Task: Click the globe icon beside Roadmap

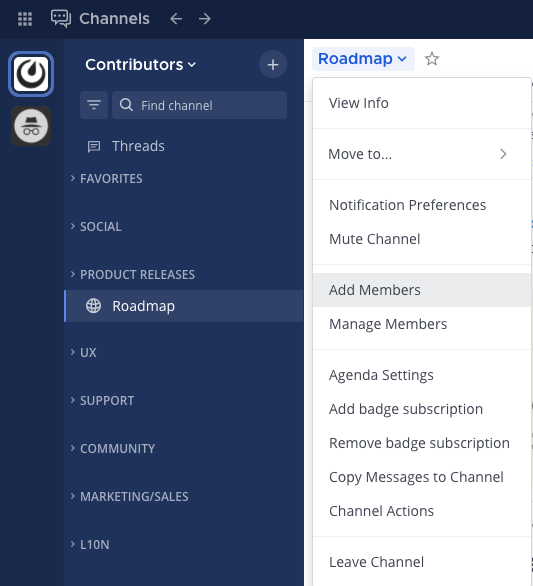Action: 93,306
